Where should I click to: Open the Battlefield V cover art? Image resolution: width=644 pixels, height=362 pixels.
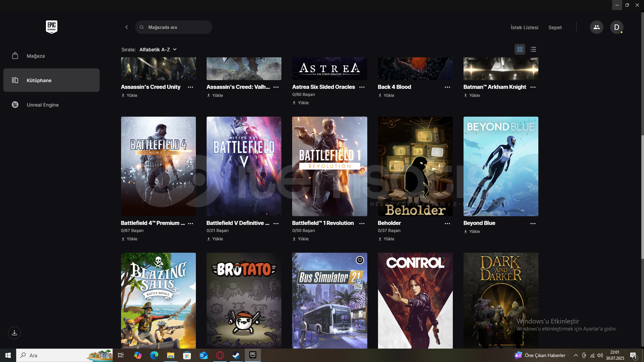pyautogui.click(x=244, y=166)
